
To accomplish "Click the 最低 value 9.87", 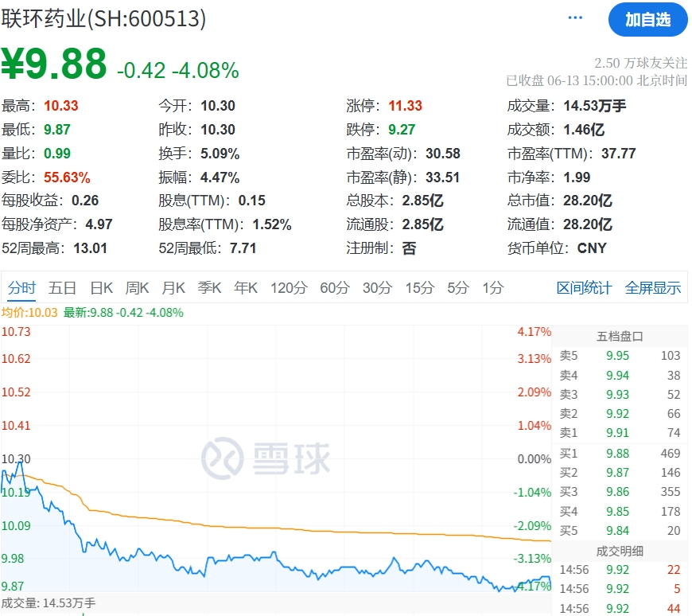I will point(57,130).
